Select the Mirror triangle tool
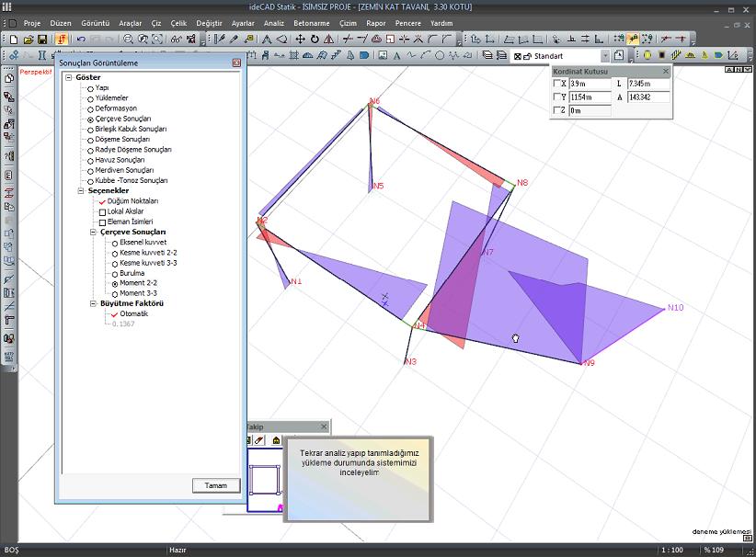This screenshot has height=557, width=756. tap(329, 40)
